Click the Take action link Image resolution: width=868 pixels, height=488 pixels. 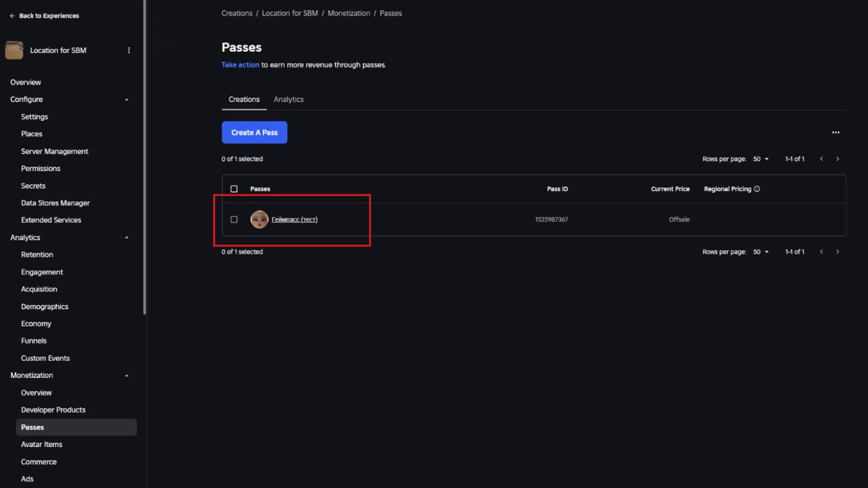click(x=240, y=65)
